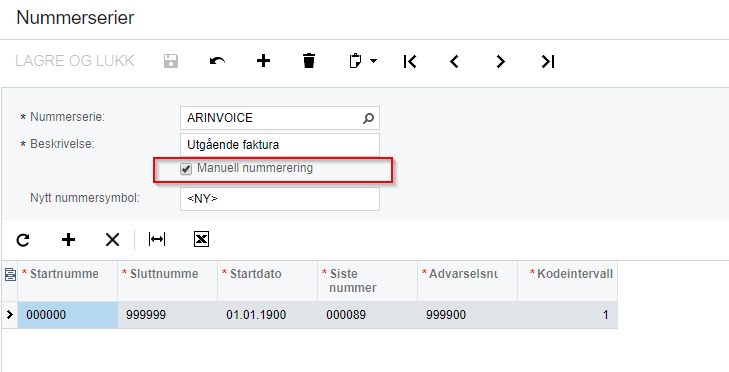Screen dimensions: 729x372
Task: Toggle the Manuell nummerering checkbox
Action: (186, 169)
